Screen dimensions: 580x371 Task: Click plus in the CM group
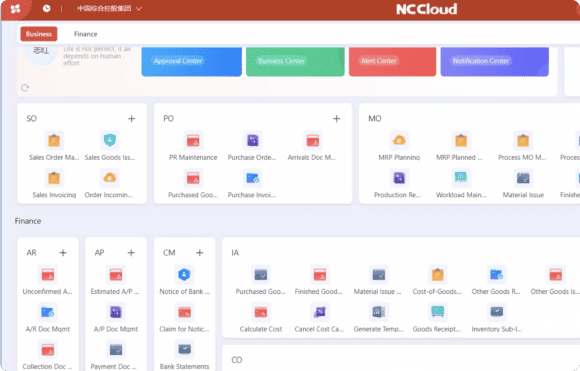200,253
